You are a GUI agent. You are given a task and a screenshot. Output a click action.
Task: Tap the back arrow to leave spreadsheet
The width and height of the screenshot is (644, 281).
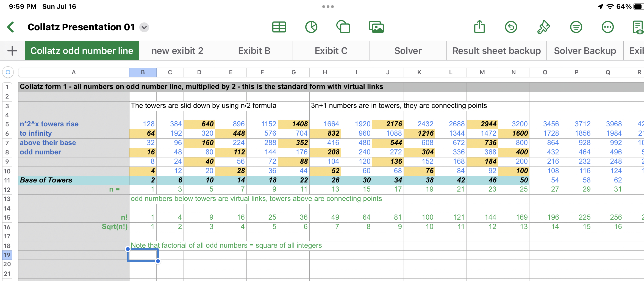coord(11,27)
